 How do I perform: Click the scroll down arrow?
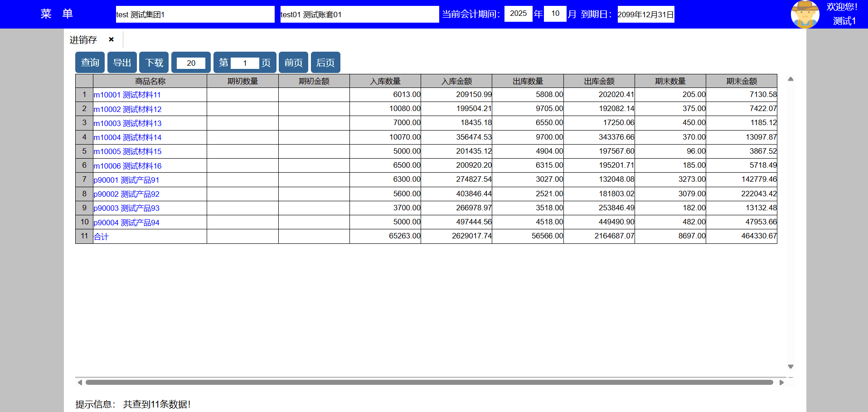point(790,367)
